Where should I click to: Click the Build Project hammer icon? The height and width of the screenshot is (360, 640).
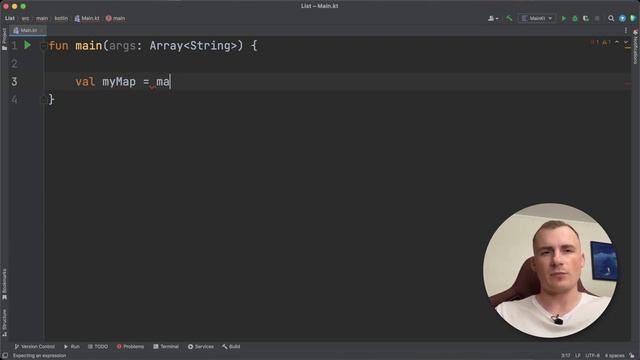[x=509, y=18]
